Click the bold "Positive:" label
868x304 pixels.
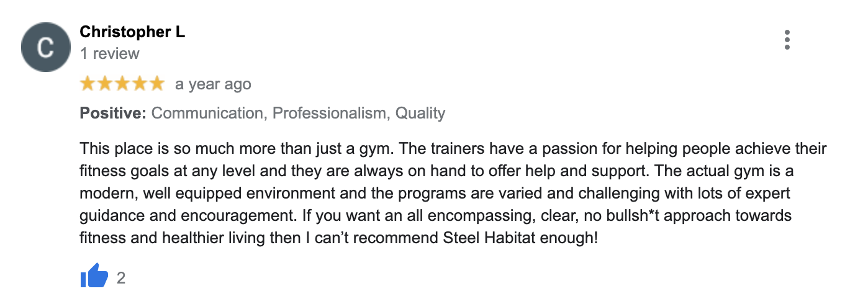[x=113, y=114]
